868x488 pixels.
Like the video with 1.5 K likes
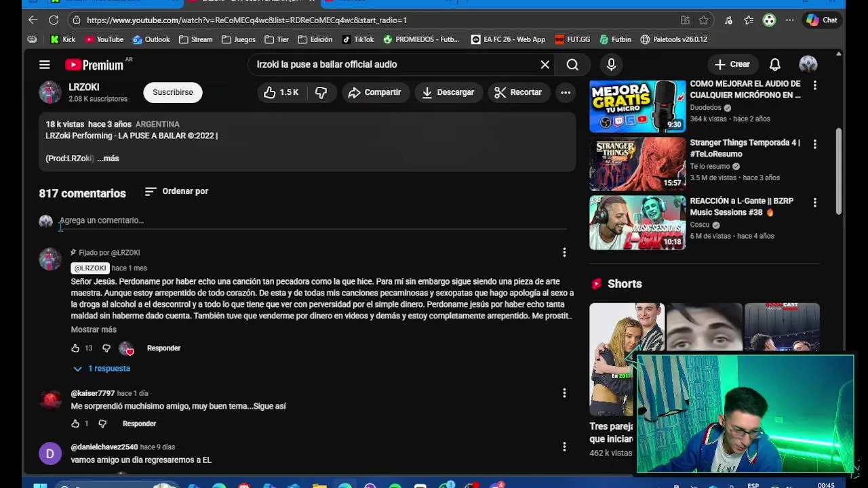[281, 92]
